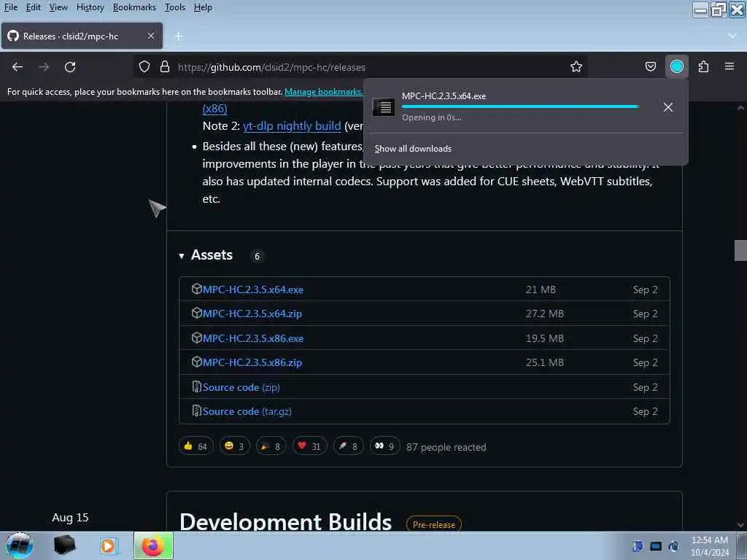Click the download progress bar
The width and height of the screenshot is (747, 560).
click(520, 106)
